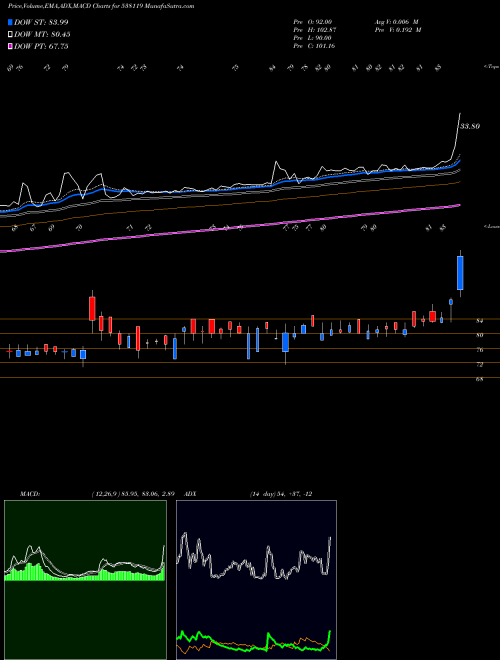The image size is (500, 660).
Task: Click the ADX (14 day) parameter values
Action: [280, 494]
